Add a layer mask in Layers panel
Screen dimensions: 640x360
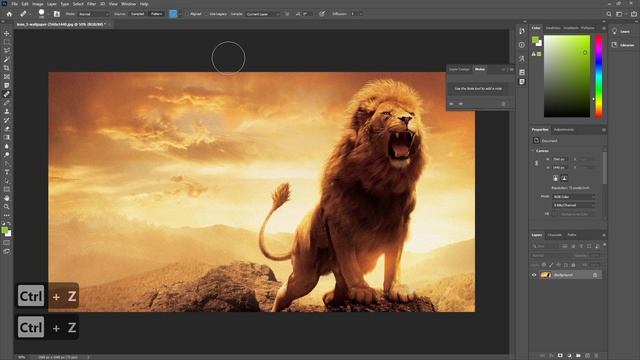click(x=560, y=356)
